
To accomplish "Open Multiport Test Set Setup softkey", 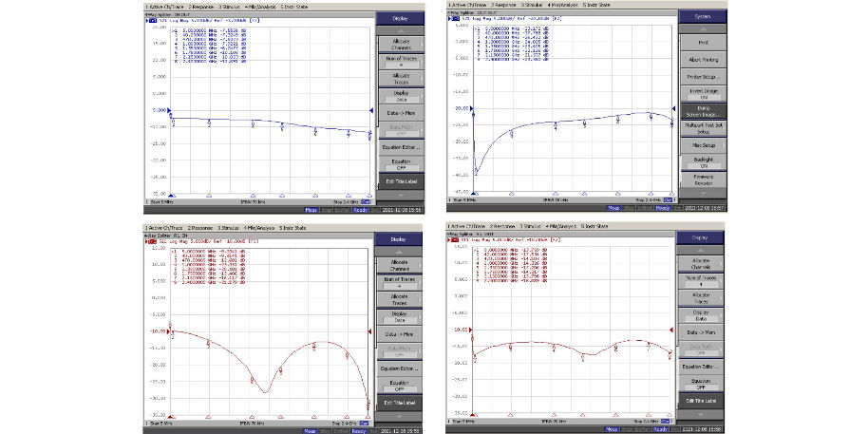I will point(702,127).
